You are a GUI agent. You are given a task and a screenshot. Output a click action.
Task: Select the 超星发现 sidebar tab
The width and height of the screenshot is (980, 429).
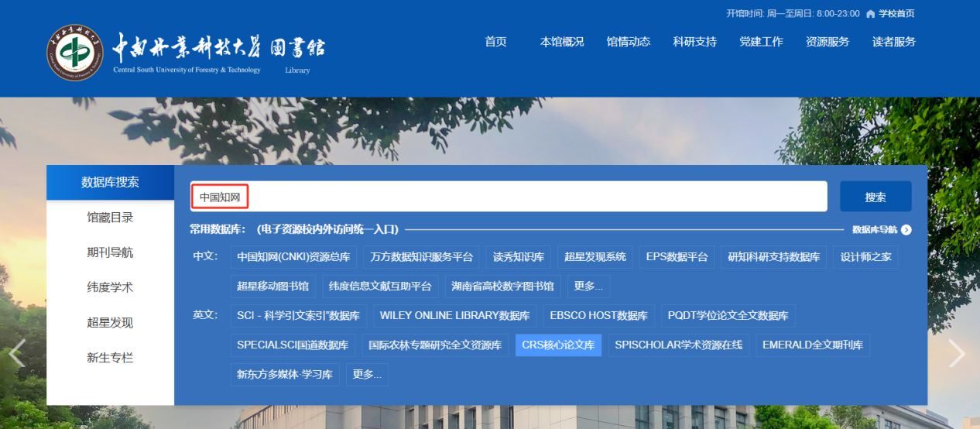click(110, 323)
